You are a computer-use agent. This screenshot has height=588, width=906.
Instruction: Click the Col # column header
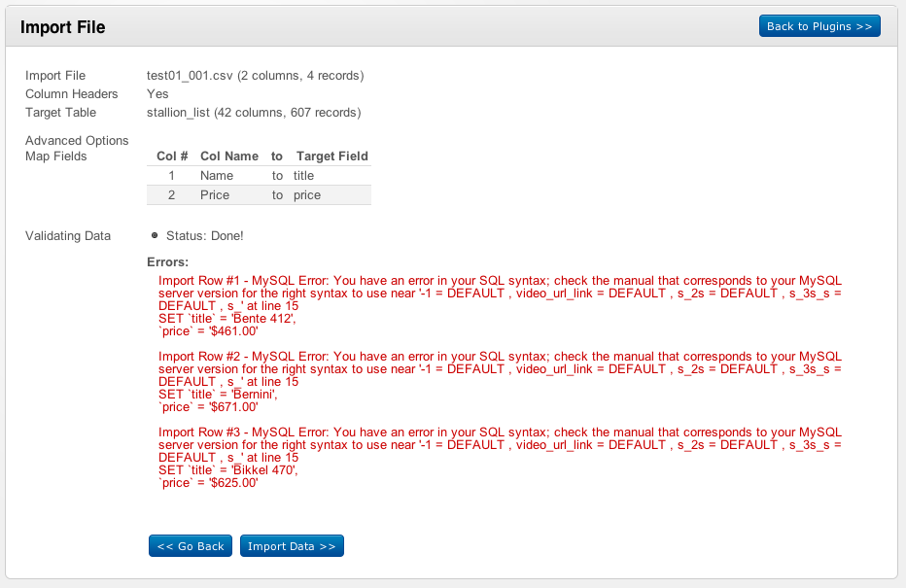(172, 156)
